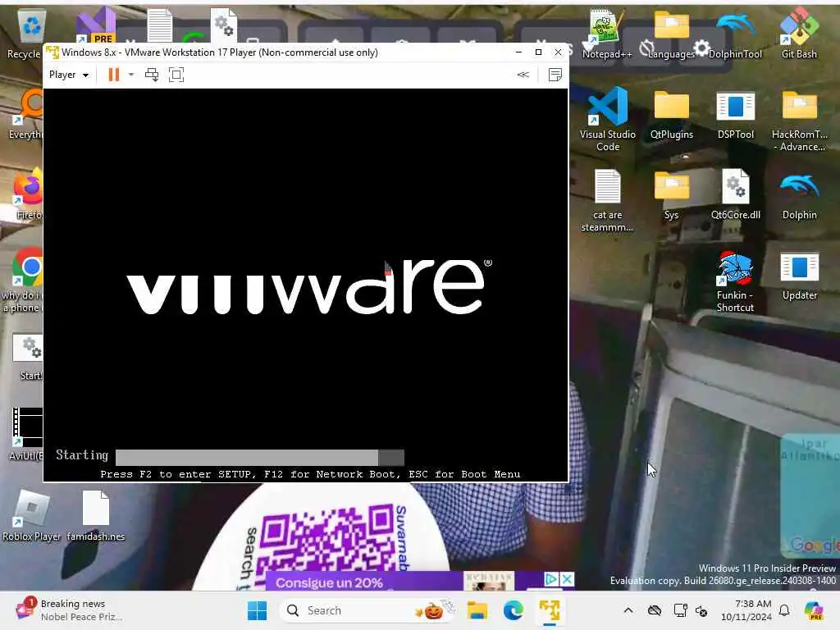Launch Dolphin emulator shortcut
Screen dimensions: 840x630
pos(799,195)
